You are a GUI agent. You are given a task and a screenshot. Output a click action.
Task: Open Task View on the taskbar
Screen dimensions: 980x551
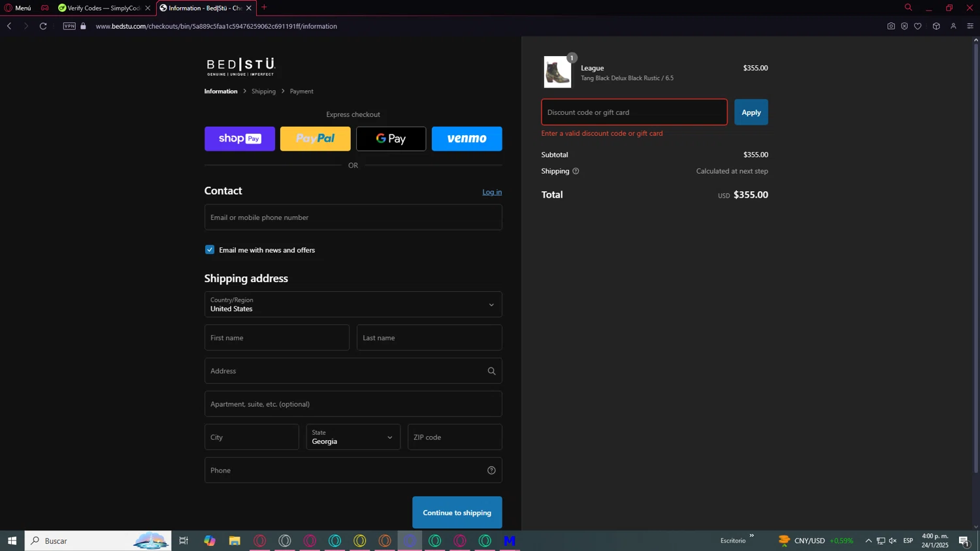(x=184, y=541)
